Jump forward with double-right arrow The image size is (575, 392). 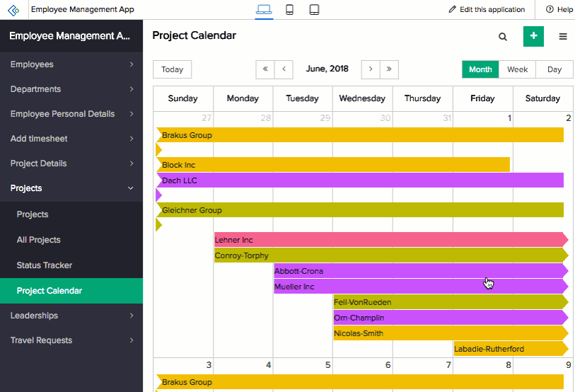tap(389, 69)
